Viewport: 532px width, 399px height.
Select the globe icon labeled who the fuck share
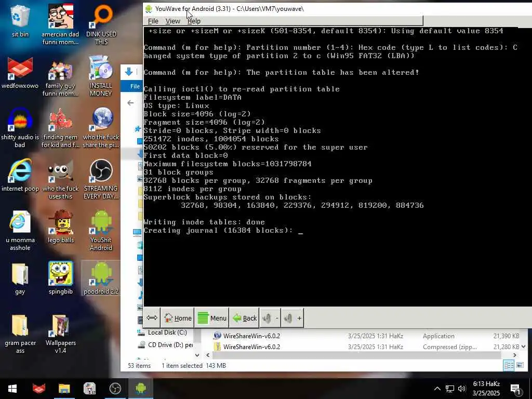[x=101, y=128]
